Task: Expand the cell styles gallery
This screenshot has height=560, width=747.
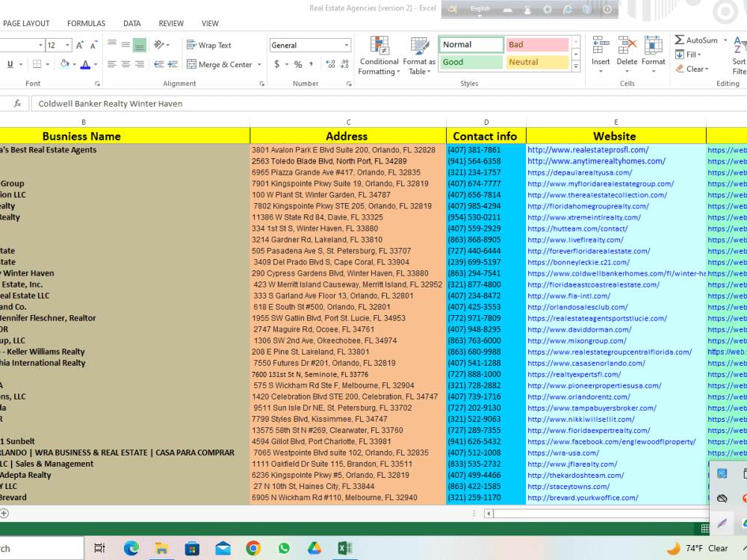Action: click(x=576, y=66)
